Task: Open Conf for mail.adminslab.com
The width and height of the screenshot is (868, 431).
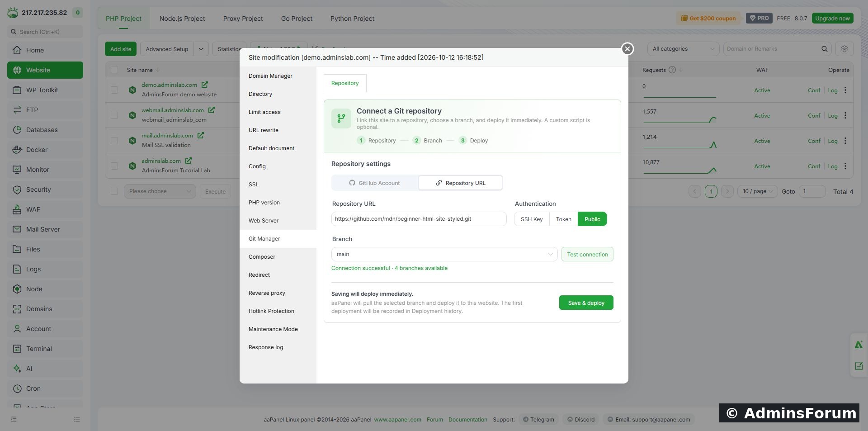Action: coord(814,141)
